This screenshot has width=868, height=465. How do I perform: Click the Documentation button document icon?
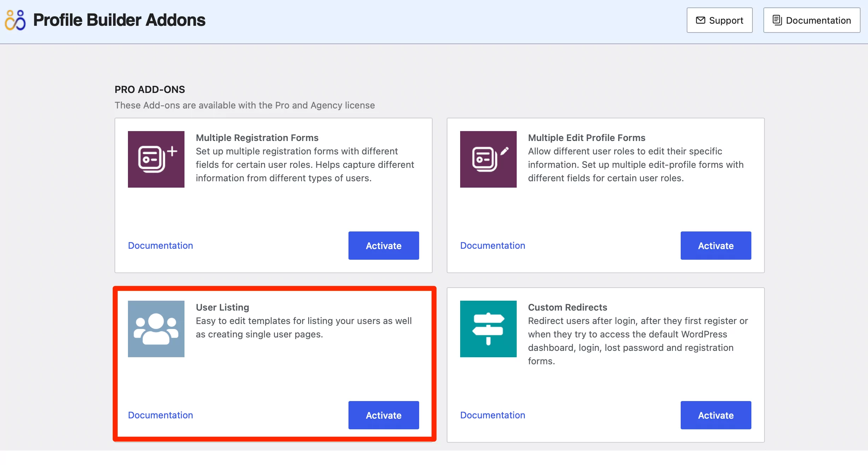point(777,20)
